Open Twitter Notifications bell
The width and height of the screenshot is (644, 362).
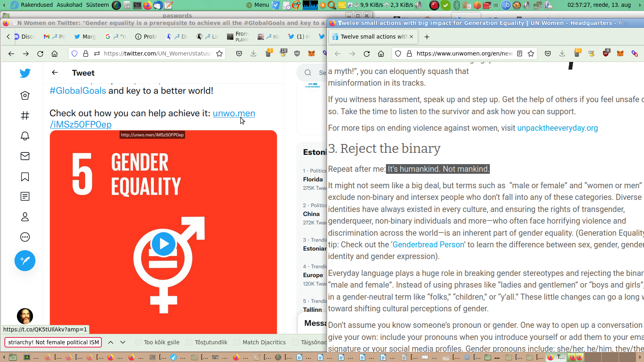coord(25,136)
